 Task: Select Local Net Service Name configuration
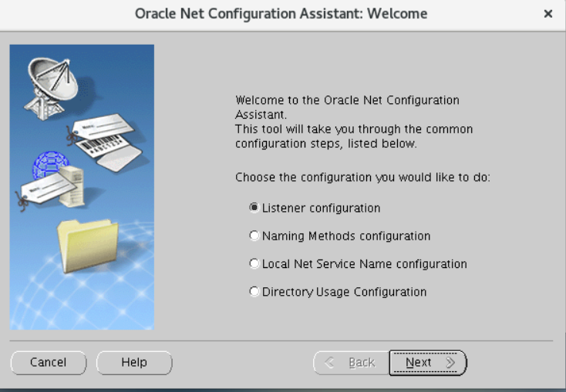point(254,263)
